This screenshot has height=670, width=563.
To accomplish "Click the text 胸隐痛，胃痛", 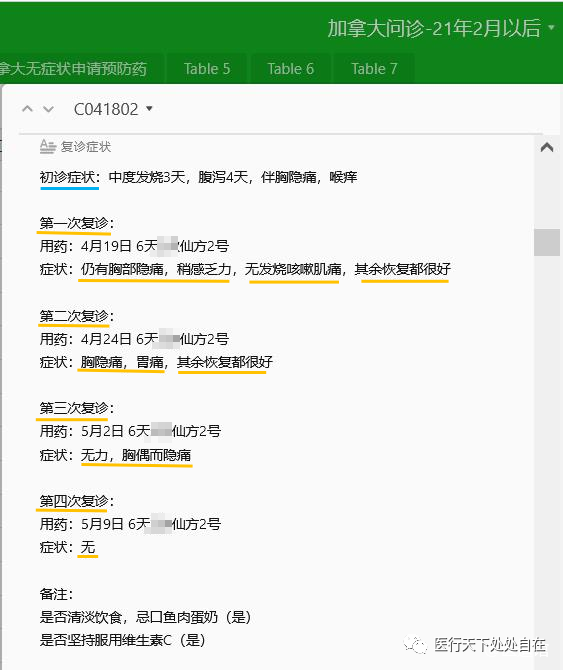I will point(122,362).
